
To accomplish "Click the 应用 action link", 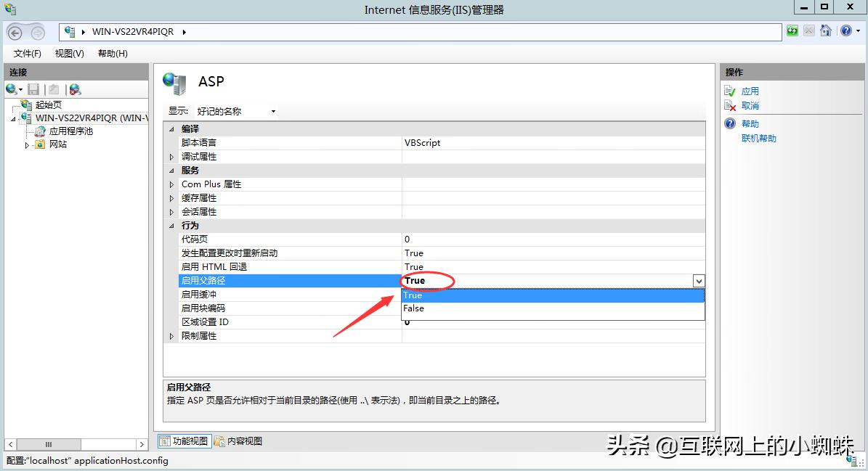I will (750, 91).
